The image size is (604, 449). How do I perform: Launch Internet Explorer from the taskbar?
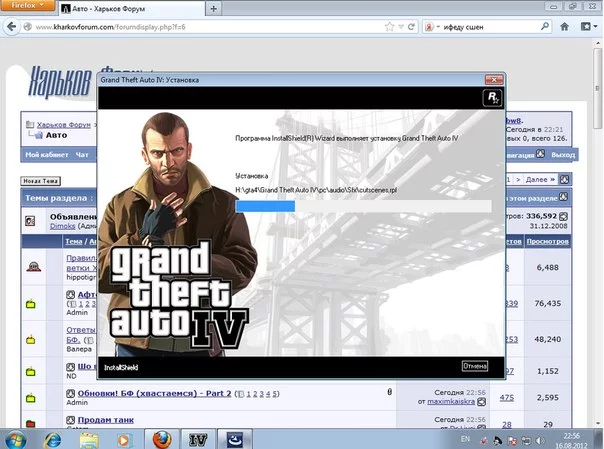[53, 439]
